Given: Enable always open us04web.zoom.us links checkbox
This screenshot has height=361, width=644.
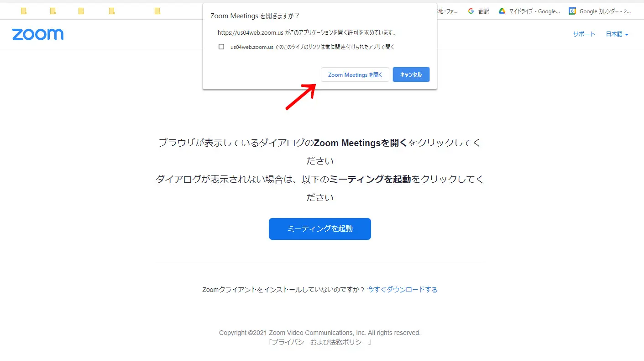Looking at the screenshot, I should [x=221, y=47].
